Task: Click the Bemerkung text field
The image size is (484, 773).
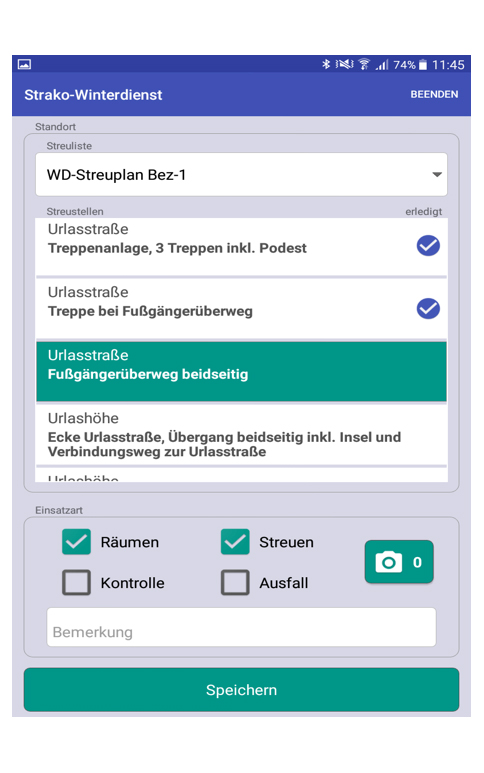Action: pyautogui.click(x=242, y=627)
